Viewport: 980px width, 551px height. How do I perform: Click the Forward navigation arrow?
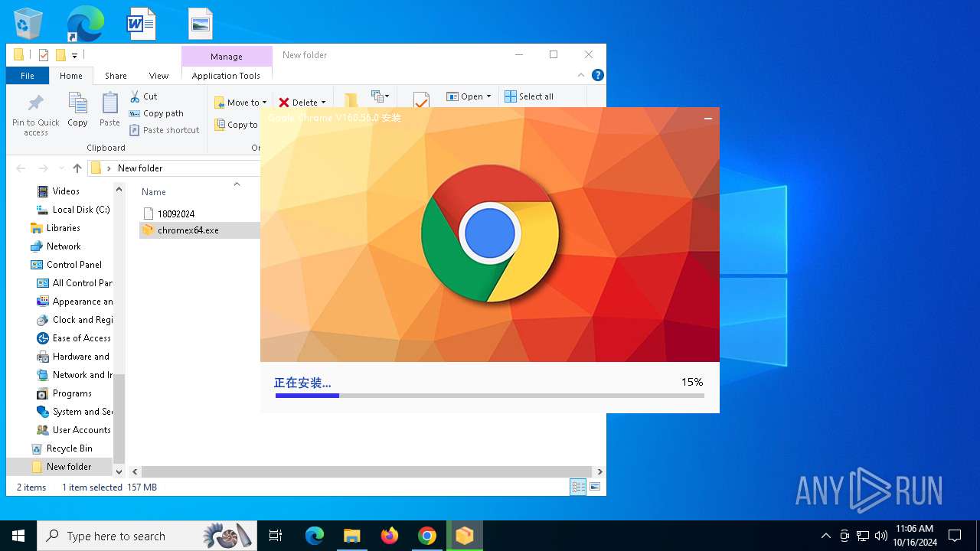click(43, 168)
